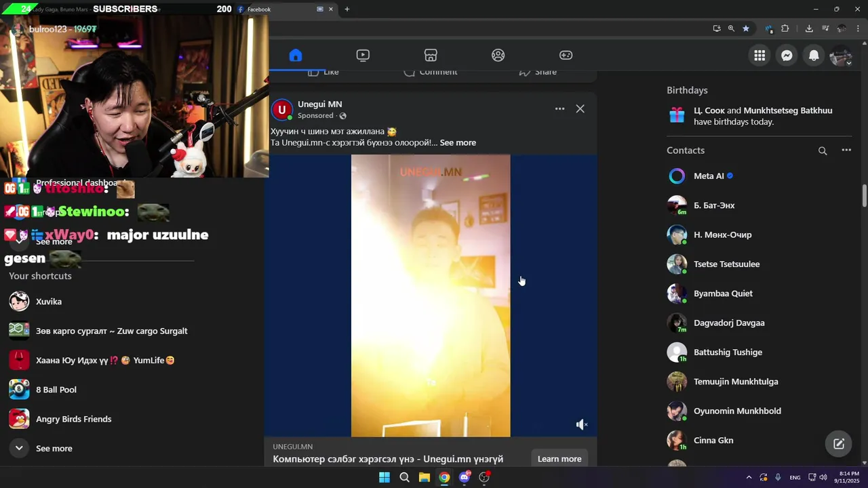
Task: Search contacts with magnifier icon
Action: pos(823,150)
